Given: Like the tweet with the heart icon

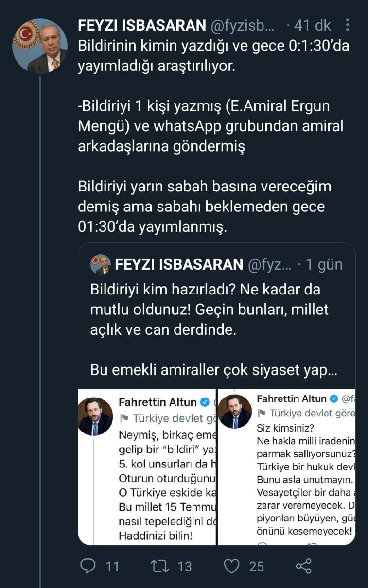Looking at the screenshot, I should point(232,566).
